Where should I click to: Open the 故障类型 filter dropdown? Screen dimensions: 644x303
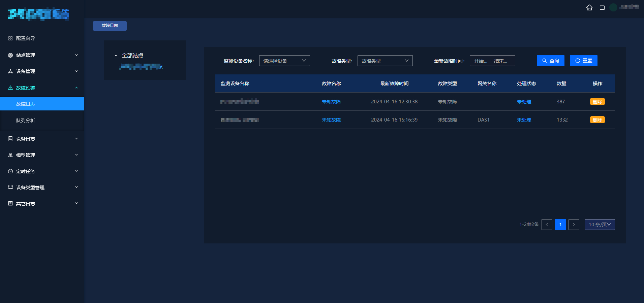(x=385, y=61)
